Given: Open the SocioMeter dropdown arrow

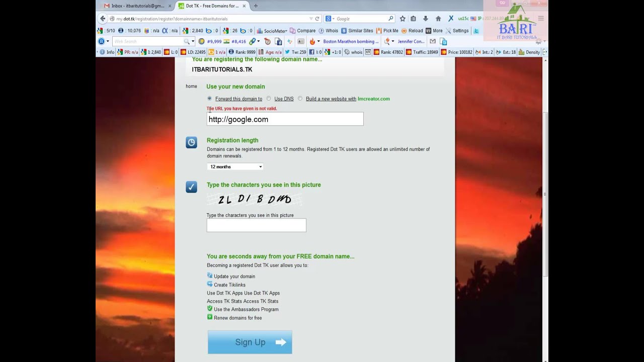Looking at the screenshot, I should [286, 31].
